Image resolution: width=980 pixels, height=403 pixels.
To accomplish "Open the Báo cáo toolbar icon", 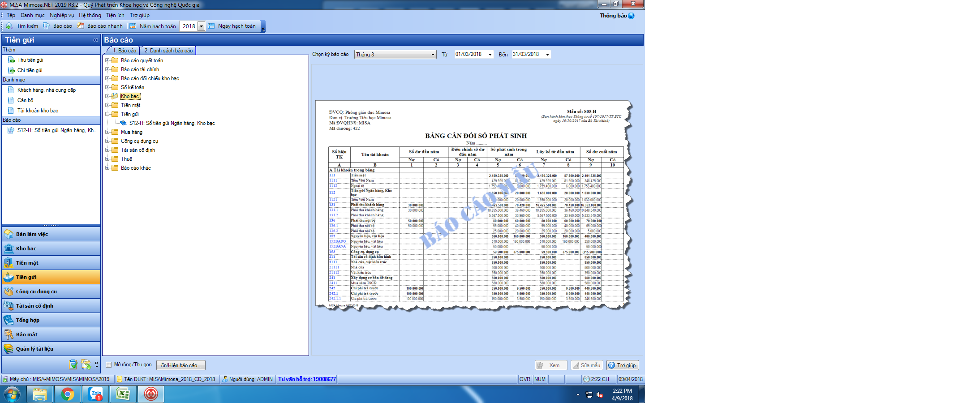I will 46,26.
